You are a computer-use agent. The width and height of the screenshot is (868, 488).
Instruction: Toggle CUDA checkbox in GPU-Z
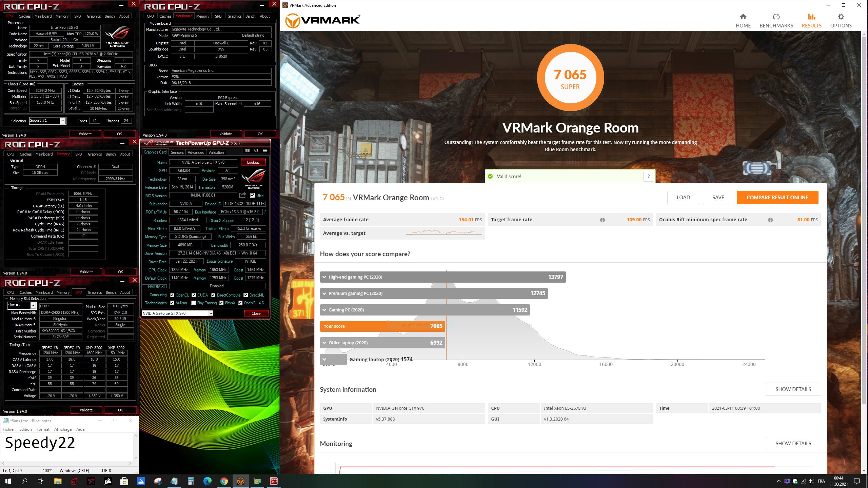(x=194, y=295)
